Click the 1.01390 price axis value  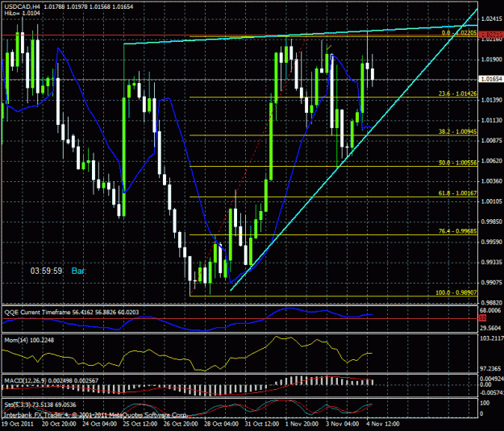492,100
